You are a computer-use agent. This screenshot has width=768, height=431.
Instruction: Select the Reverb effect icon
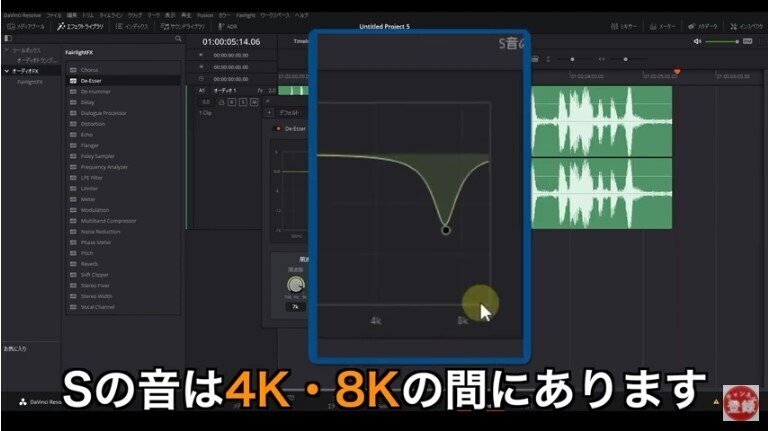pos(73,264)
